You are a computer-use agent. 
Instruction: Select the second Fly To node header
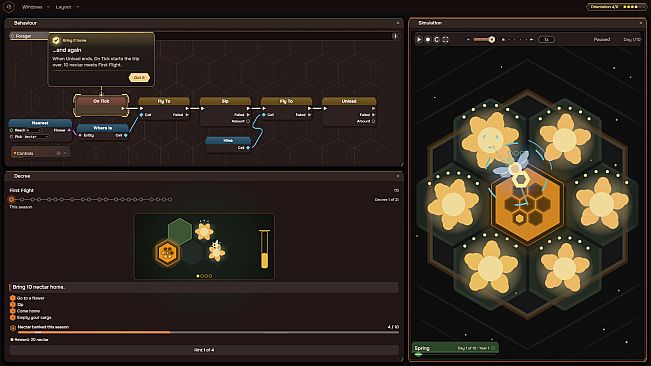(286, 101)
